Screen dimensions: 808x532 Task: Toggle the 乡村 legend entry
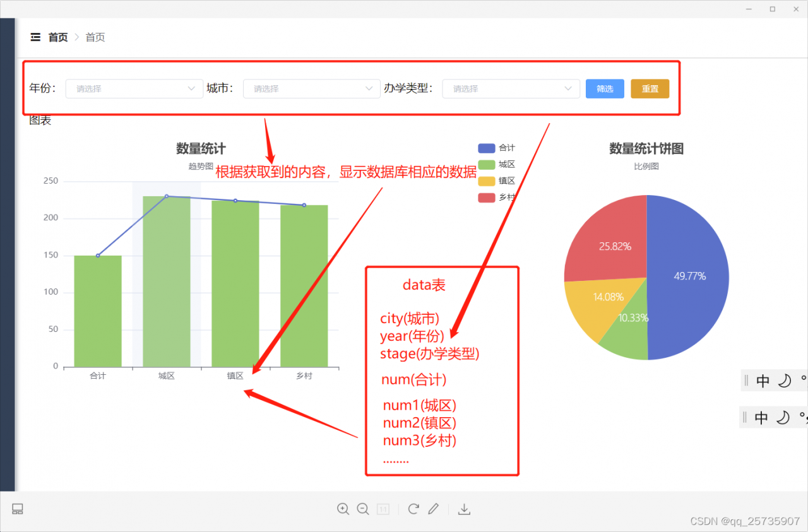pos(497,198)
